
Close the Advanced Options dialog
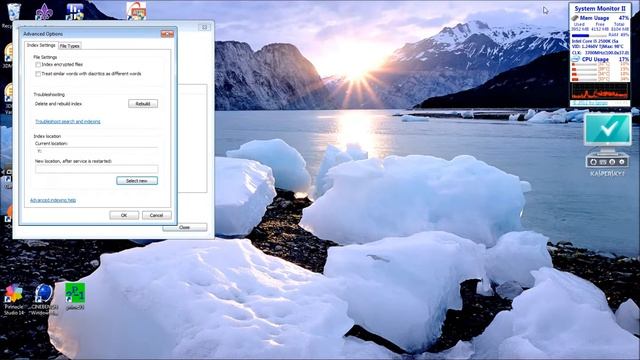[167, 34]
